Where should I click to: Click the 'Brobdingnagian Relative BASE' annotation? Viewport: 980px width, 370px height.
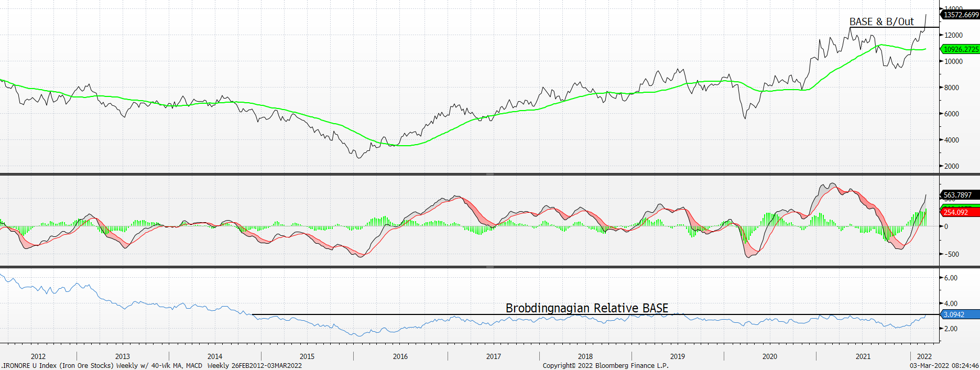tap(587, 308)
